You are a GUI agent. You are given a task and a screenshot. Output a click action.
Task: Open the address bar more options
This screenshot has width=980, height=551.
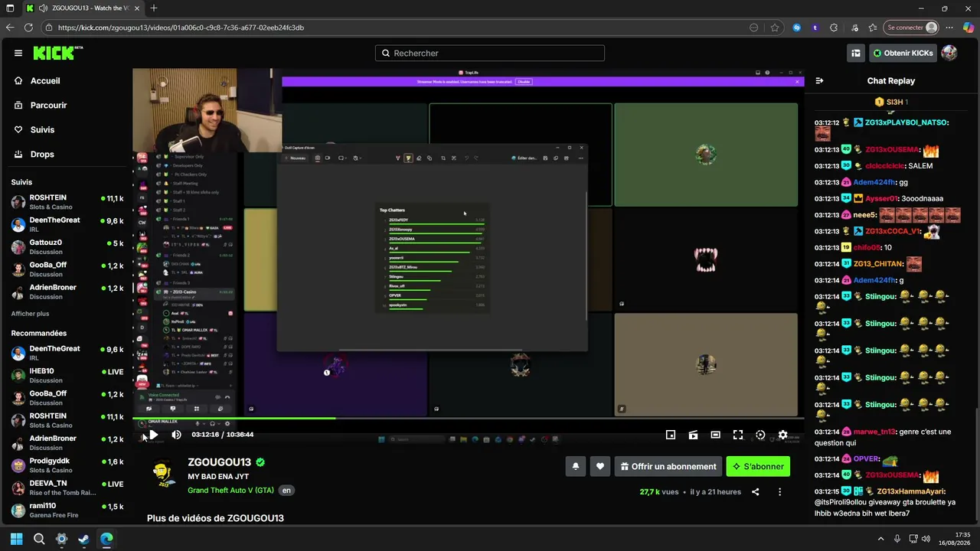click(x=754, y=28)
